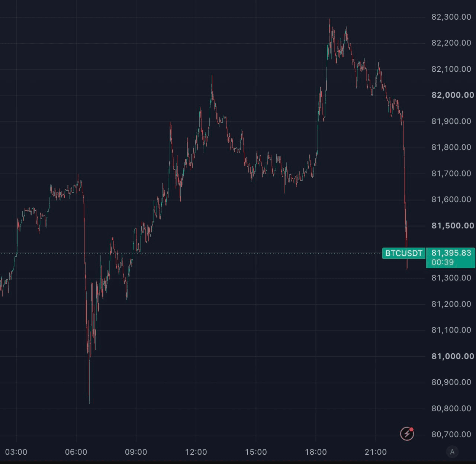Select the 06:00 time axis label
This screenshot has height=464, width=476.
(76, 452)
